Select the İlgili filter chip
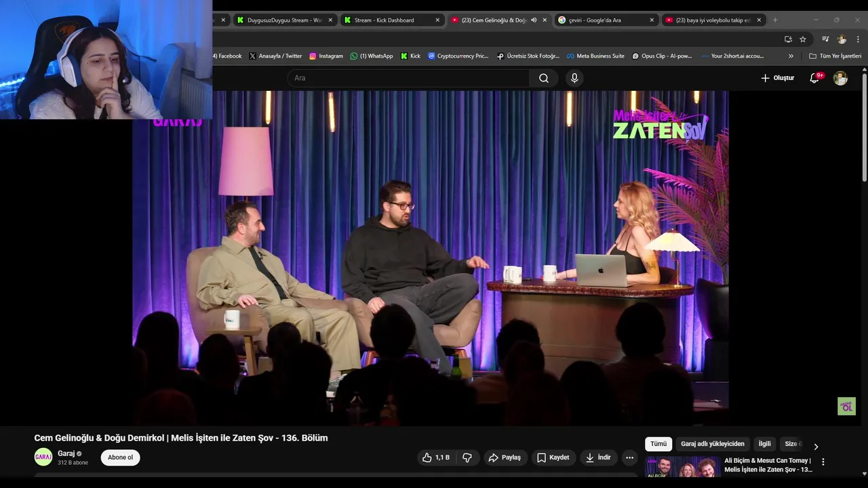This screenshot has height=488, width=868. pos(765,444)
